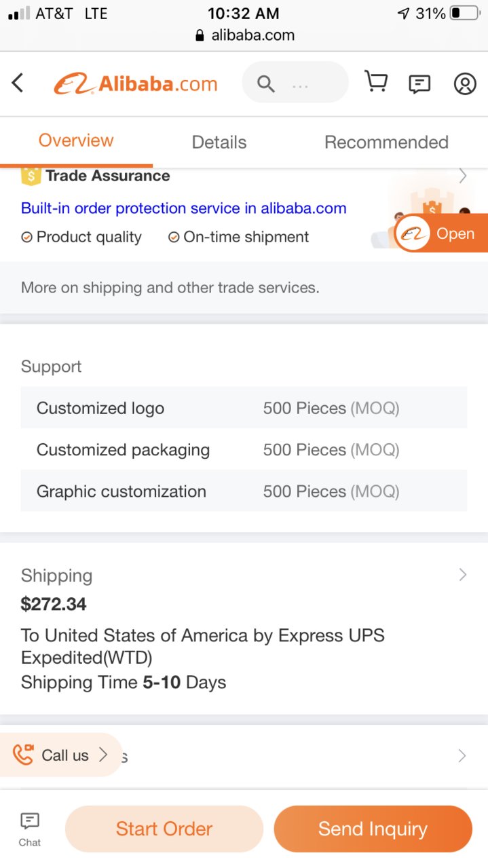Select the Overview tab
Screen dimensions: 488x868
[76, 140]
